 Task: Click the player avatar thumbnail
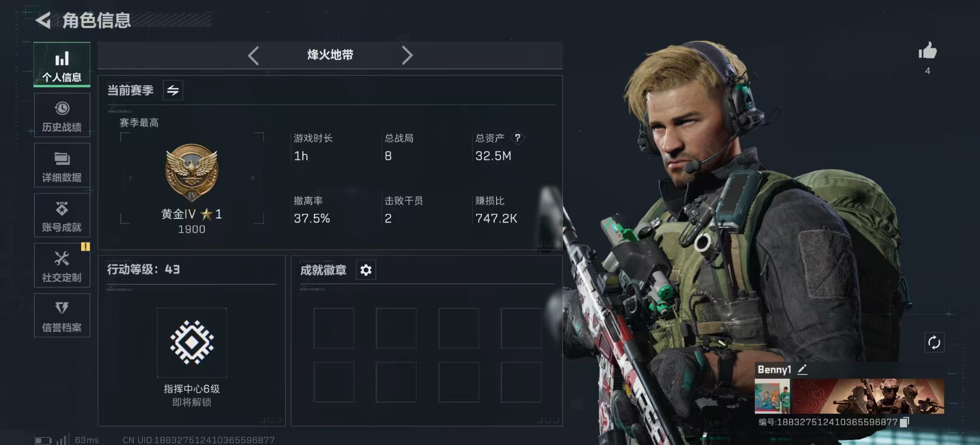click(x=772, y=396)
